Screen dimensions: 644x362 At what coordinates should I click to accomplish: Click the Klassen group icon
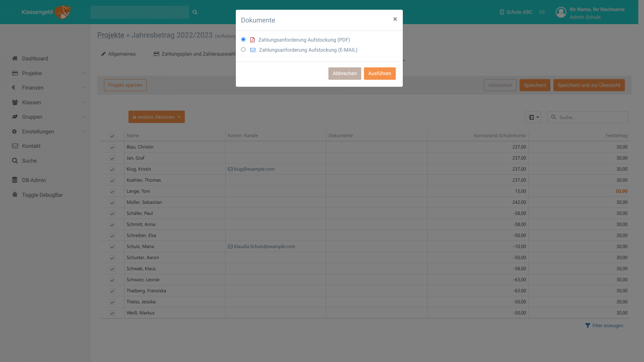pos(15,102)
